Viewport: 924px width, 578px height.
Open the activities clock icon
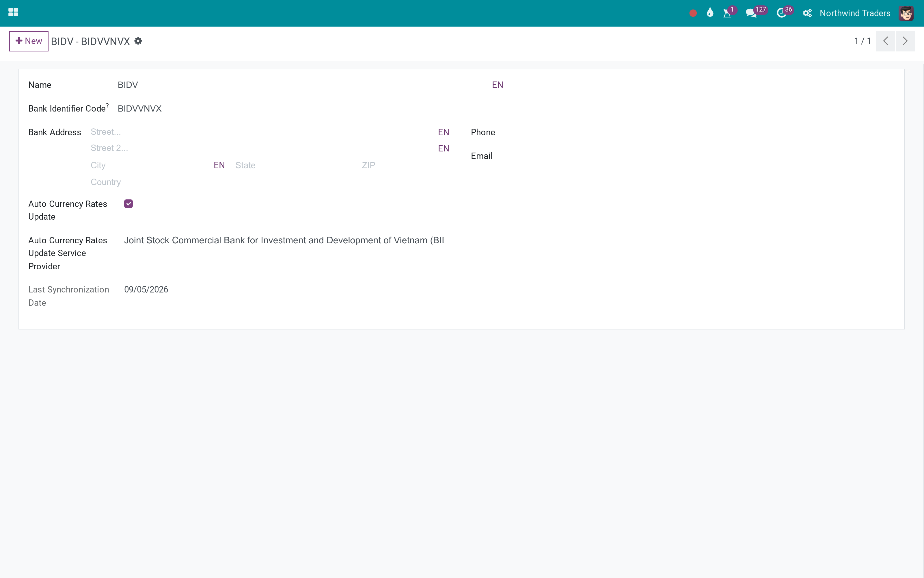coord(782,13)
